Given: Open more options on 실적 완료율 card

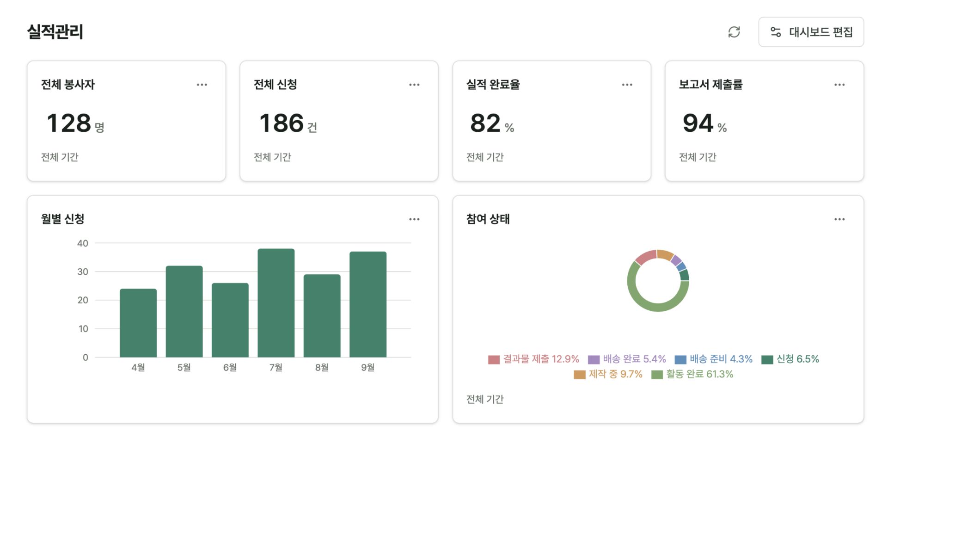Looking at the screenshot, I should pos(627,85).
